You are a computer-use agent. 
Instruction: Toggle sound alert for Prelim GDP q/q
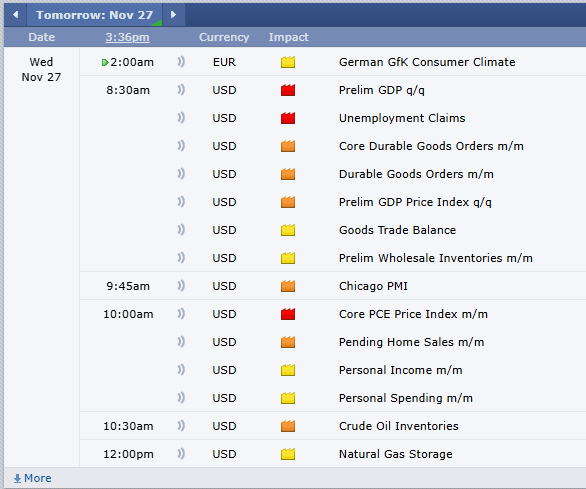point(181,90)
